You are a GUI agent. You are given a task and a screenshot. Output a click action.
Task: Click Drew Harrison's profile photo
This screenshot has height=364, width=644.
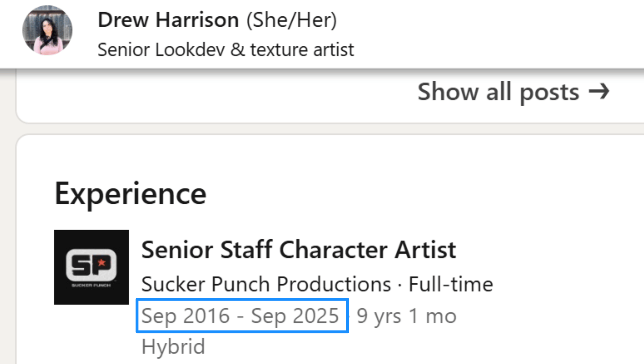(x=47, y=30)
